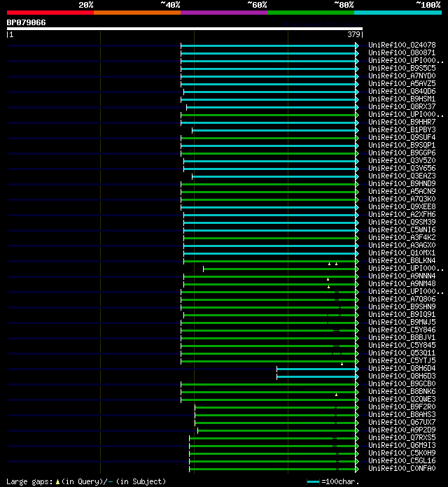Select the UniRef100_C0NFA0 label

point(402,469)
